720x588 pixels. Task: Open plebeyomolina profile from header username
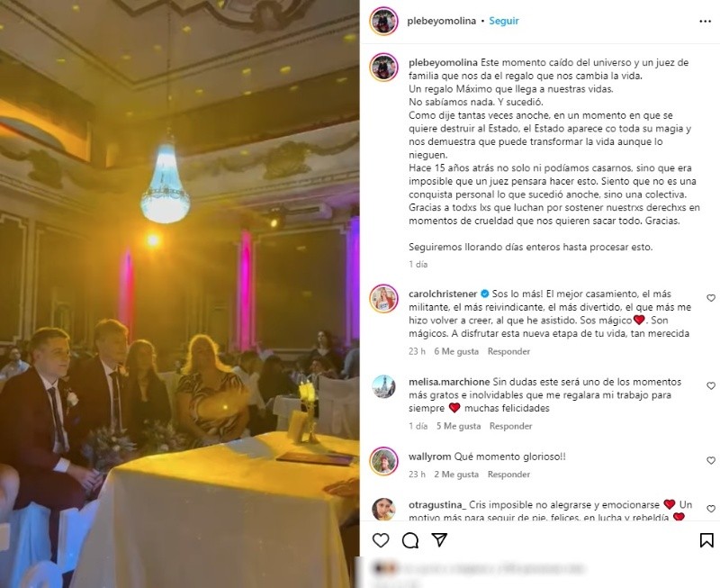[441, 21]
